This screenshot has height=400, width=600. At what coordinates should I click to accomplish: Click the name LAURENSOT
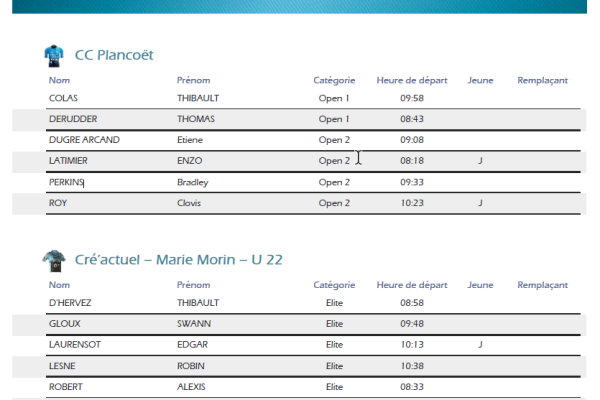(75, 345)
